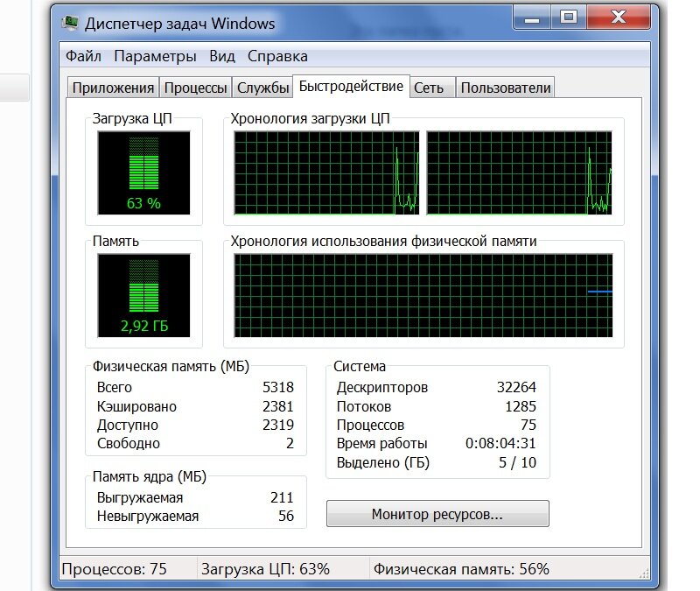Image resolution: width=700 pixels, height=591 pixels.
Task: Minimize the Task Manager window
Action: (532, 18)
